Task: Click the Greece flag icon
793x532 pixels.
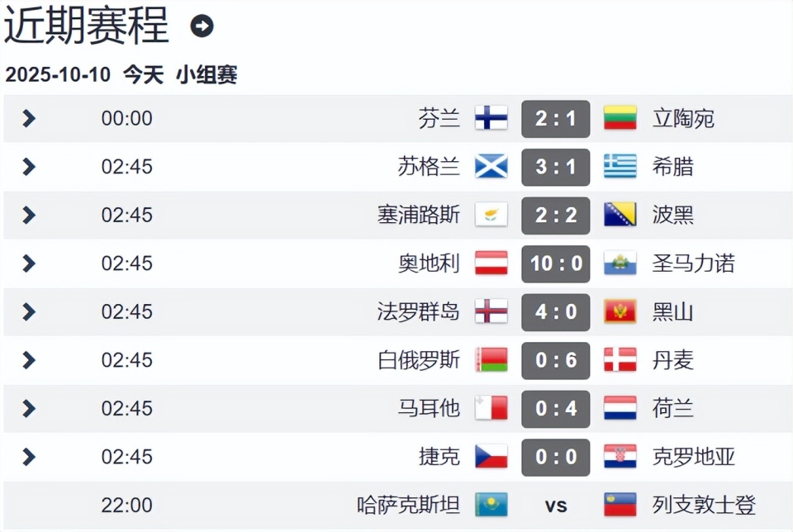Action: tap(620, 167)
